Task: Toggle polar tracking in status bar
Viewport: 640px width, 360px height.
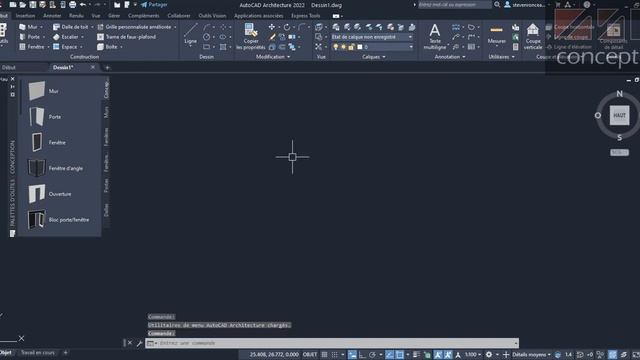Action: pos(372,355)
